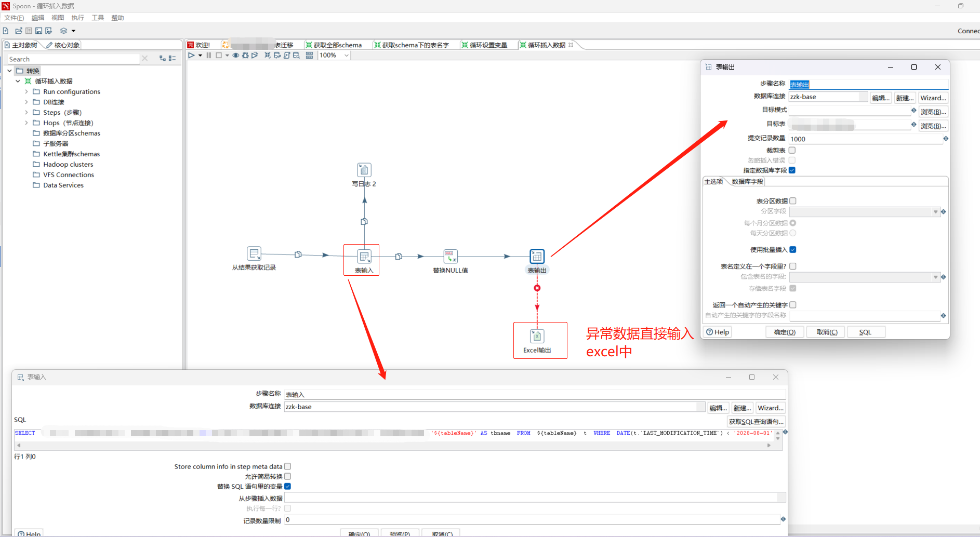Open a file from the main toolbar
Viewport: 980px width, 537px height.
[19, 31]
